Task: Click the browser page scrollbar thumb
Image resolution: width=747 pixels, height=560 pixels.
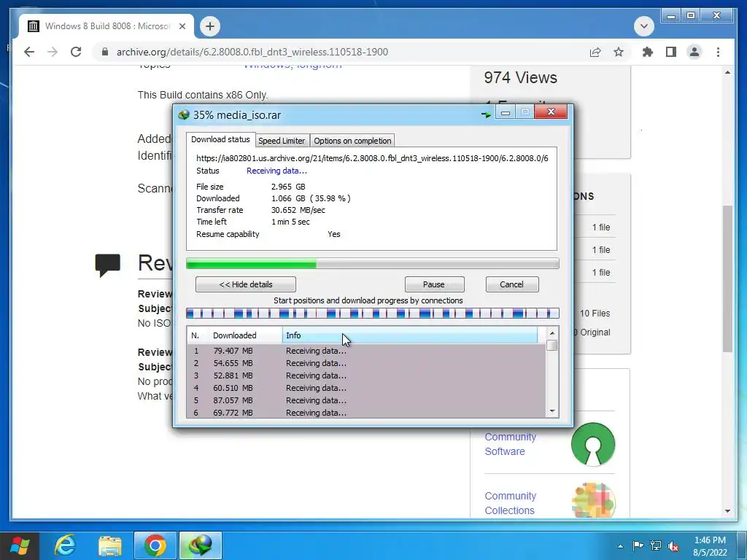Action: tap(727, 279)
